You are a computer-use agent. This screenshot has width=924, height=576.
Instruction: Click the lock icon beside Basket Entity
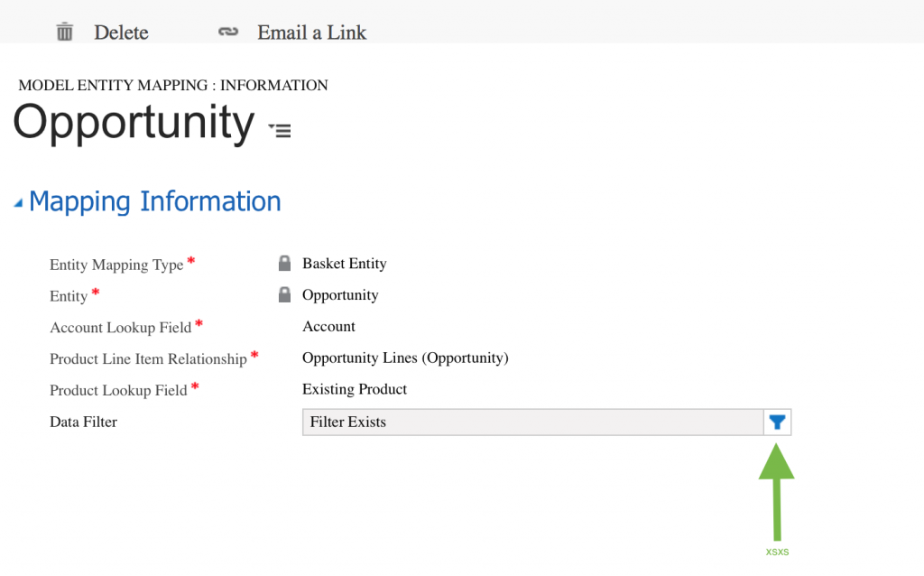(x=284, y=264)
